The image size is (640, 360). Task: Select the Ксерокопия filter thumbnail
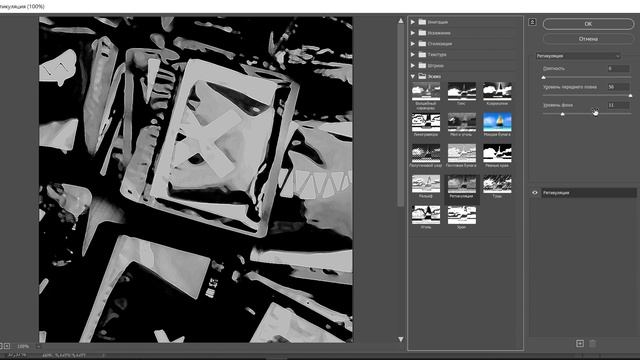point(497,91)
